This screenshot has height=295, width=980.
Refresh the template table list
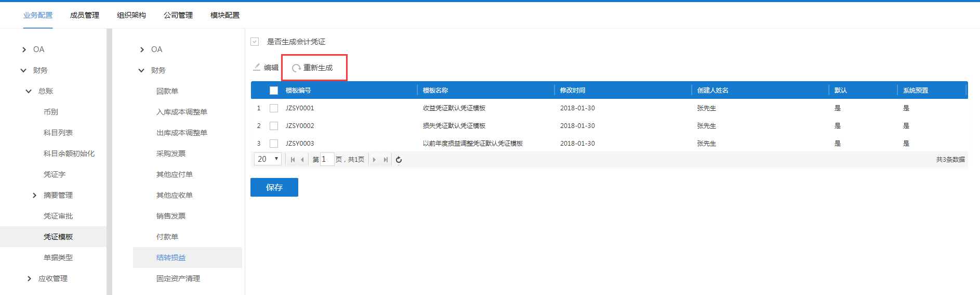pyautogui.click(x=399, y=160)
